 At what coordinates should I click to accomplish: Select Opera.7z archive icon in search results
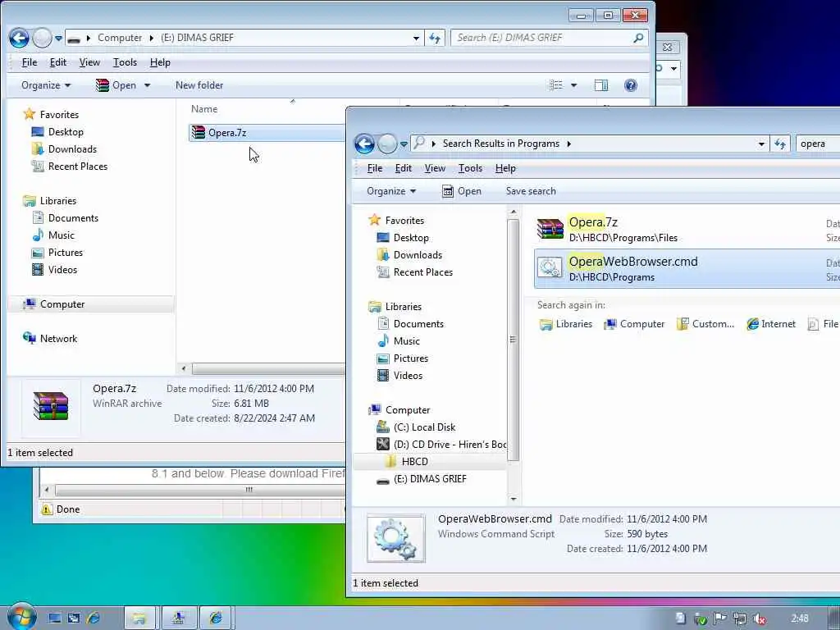click(550, 229)
